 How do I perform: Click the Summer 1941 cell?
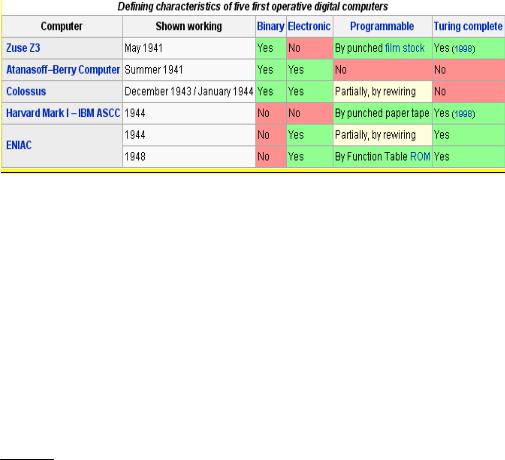tap(189, 70)
